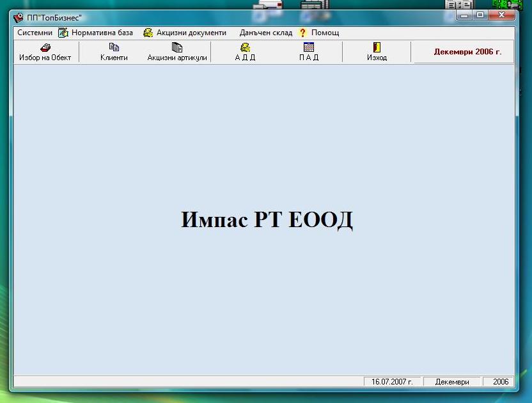This screenshot has width=532, height=403.
Task: Open the Нормативна база menu
Action: click(x=102, y=33)
